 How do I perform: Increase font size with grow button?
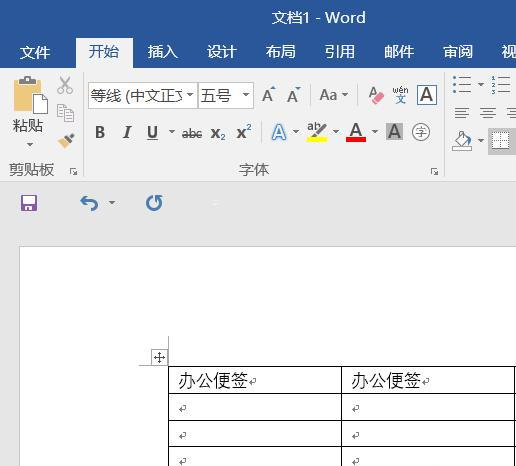pos(269,95)
